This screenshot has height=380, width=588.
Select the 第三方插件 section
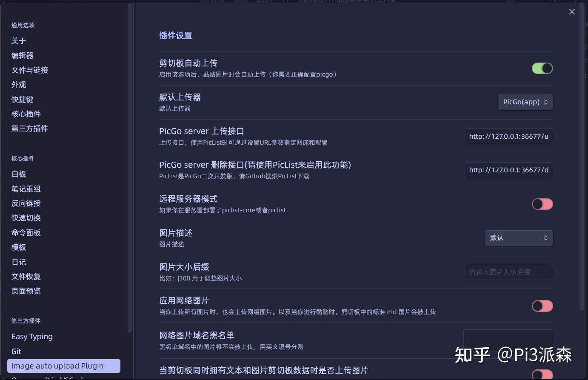click(29, 129)
